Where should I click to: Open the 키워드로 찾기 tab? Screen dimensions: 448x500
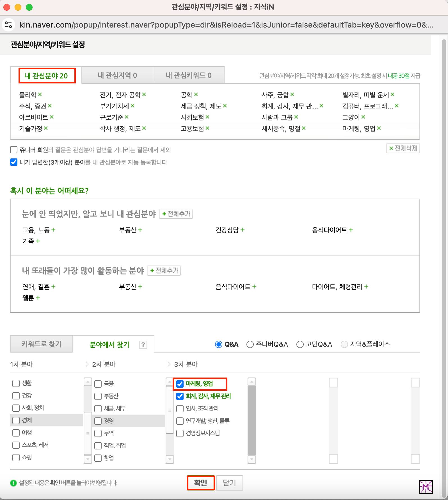pos(42,344)
